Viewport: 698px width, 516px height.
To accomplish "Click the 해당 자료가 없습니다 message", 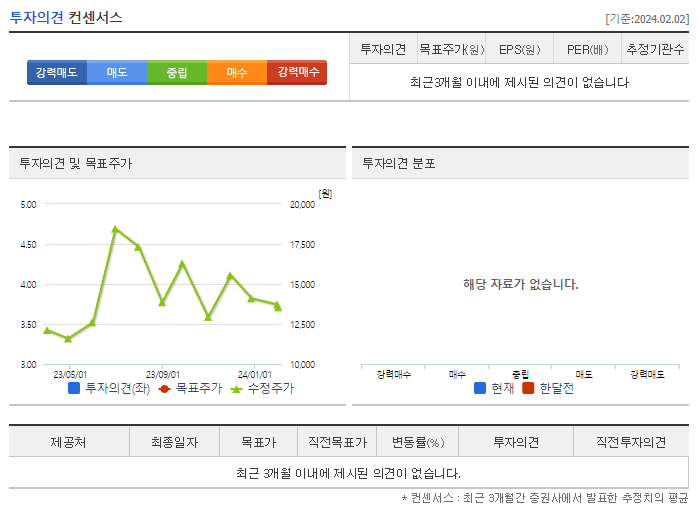I will (520, 284).
